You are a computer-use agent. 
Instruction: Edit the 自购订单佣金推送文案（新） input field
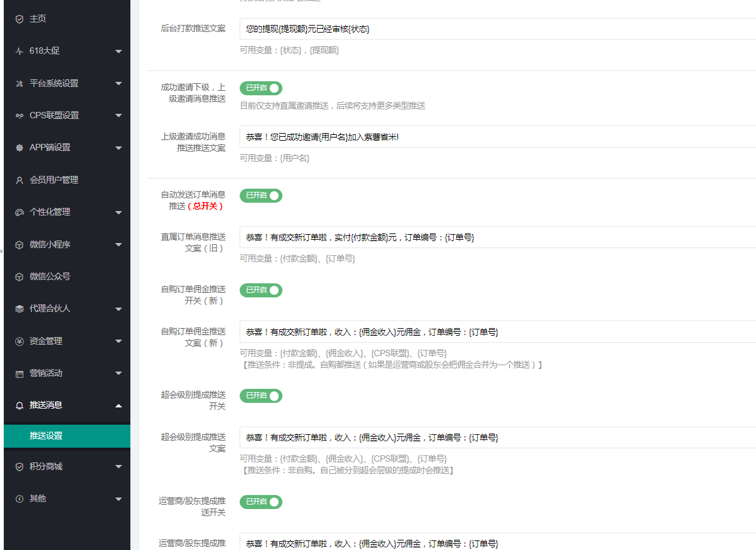498,332
